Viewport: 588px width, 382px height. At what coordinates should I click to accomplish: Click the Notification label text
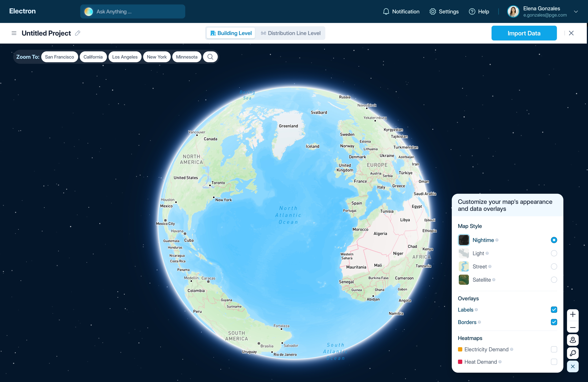point(406,12)
